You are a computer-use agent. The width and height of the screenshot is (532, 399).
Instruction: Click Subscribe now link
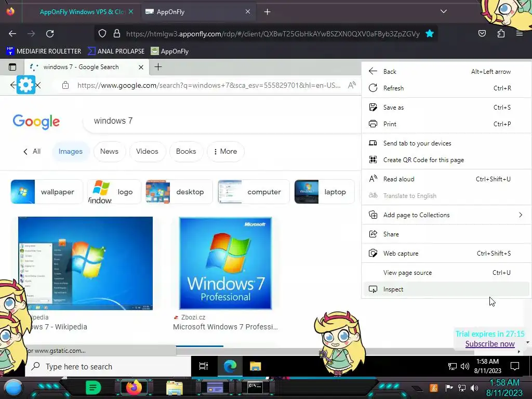[489, 344]
